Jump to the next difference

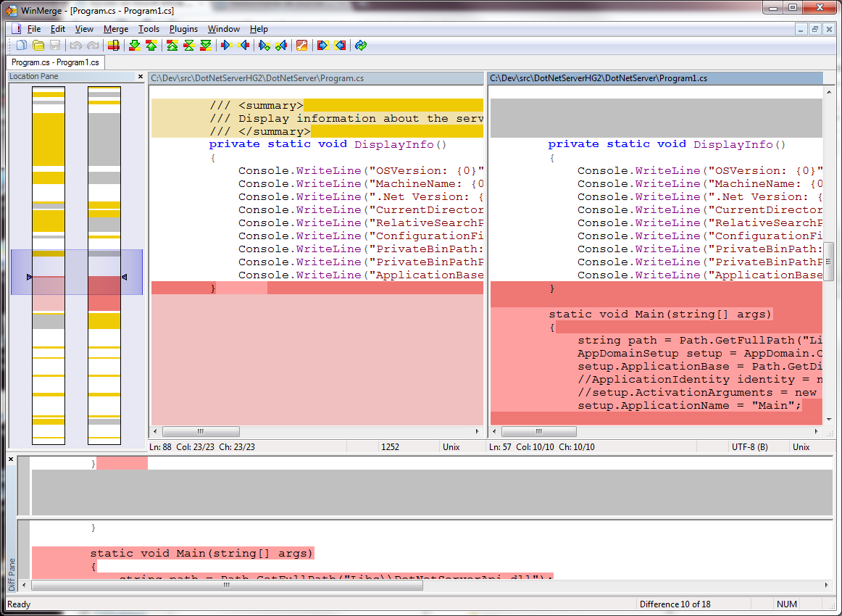click(x=134, y=46)
